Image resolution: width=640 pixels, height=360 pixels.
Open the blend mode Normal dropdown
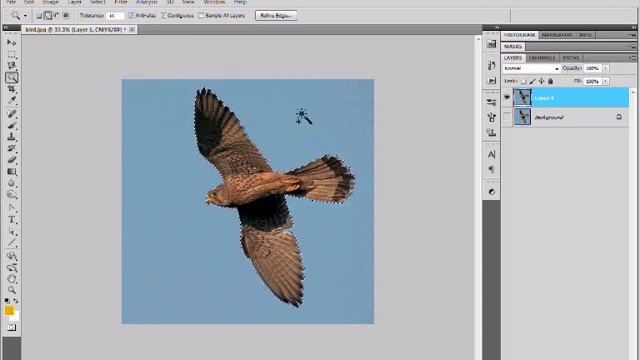click(531, 69)
